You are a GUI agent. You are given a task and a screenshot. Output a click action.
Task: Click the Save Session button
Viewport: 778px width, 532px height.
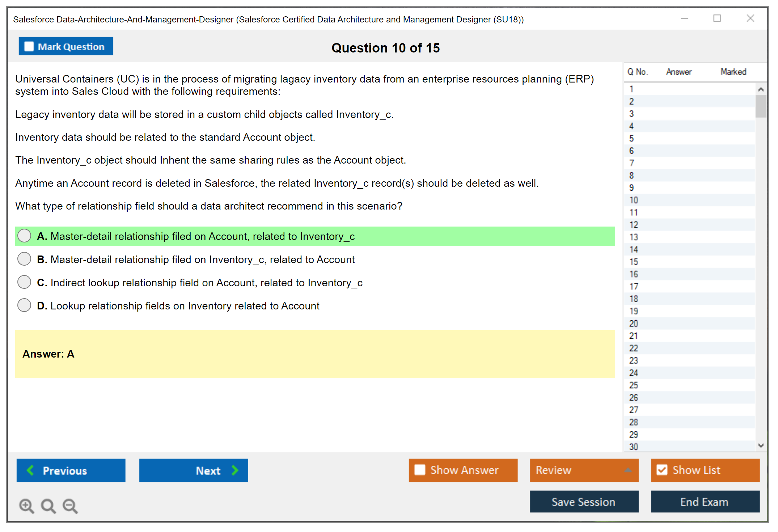coord(584,502)
